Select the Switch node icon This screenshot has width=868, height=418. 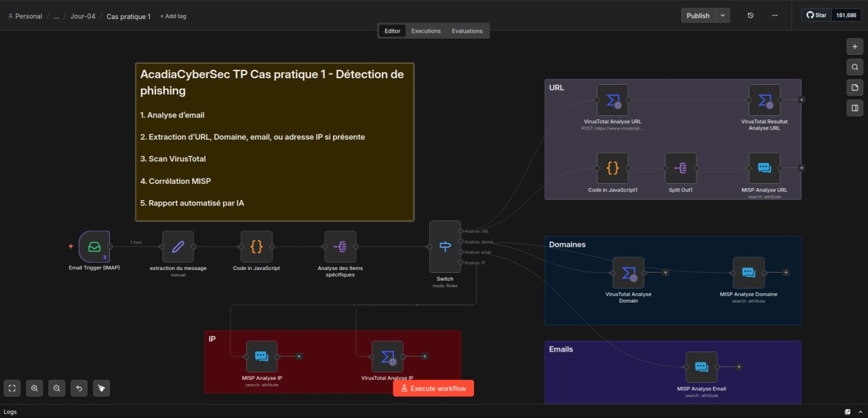(445, 247)
